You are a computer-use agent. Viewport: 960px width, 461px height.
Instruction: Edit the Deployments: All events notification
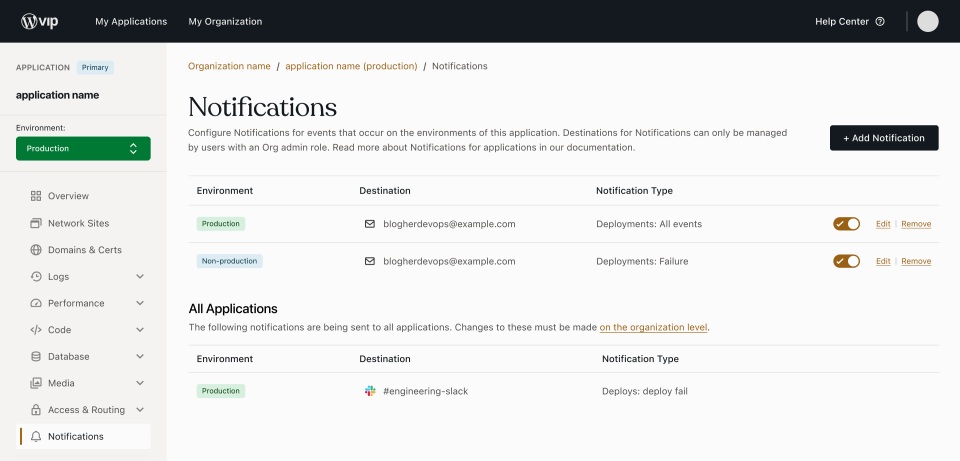tap(883, 224)
